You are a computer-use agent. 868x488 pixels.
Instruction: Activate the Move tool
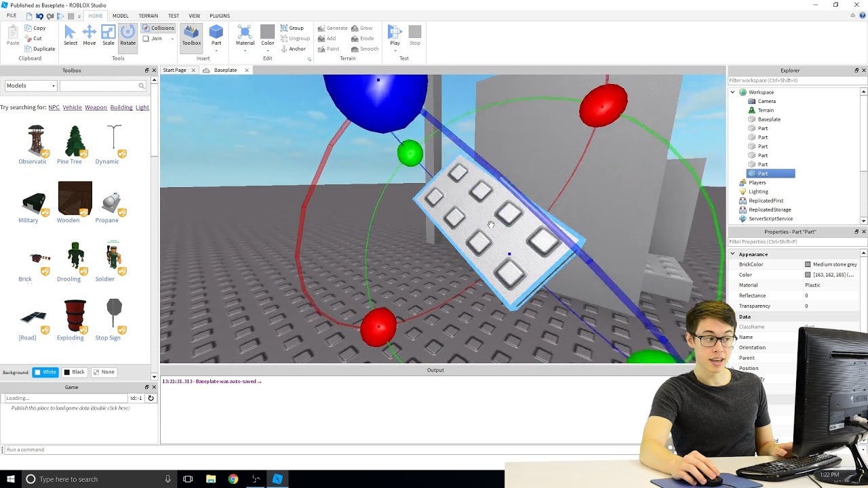[x=90, y=35]
